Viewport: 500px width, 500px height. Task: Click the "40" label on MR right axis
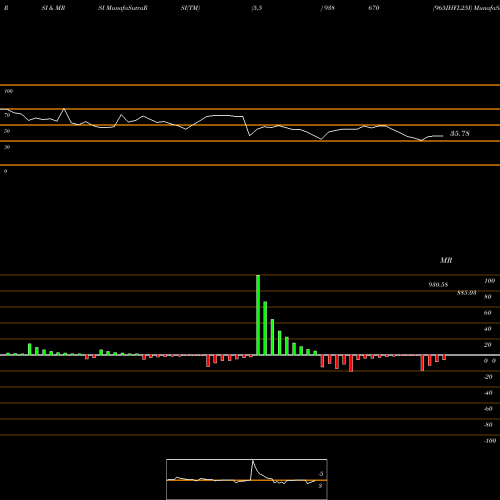click(x=488, y=329)
